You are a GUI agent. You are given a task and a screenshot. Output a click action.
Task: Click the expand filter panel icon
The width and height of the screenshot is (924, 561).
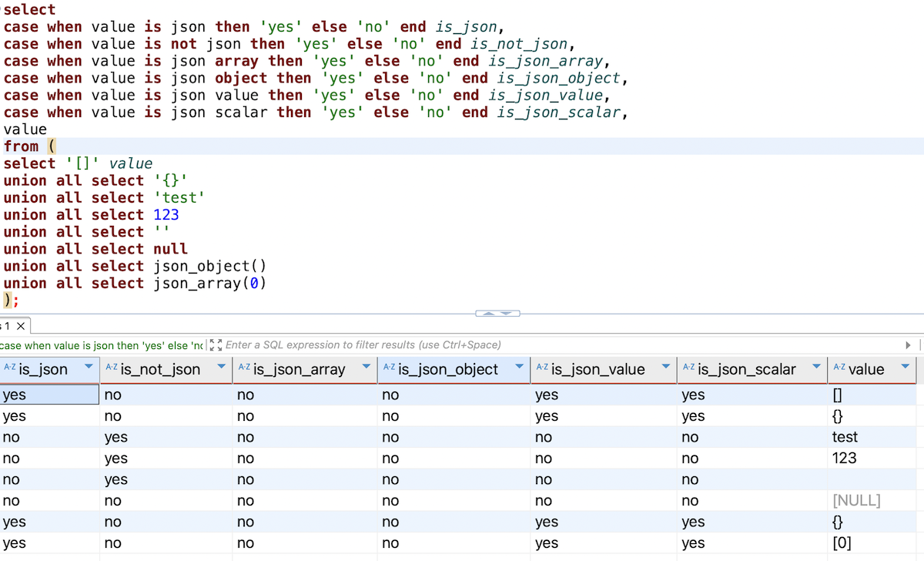[x=216, y=345]
